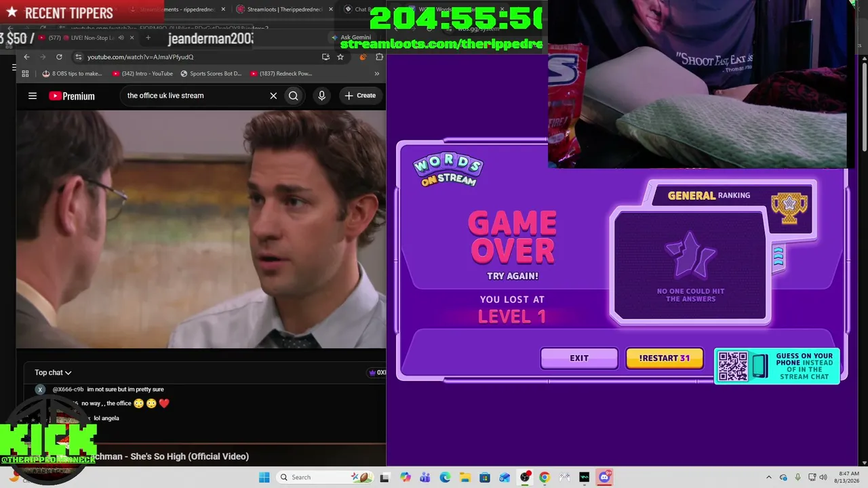This screenshot has width=868, height=488.
Task: Click the youtube.com address bar URL
Action: (x=140, y=57)
